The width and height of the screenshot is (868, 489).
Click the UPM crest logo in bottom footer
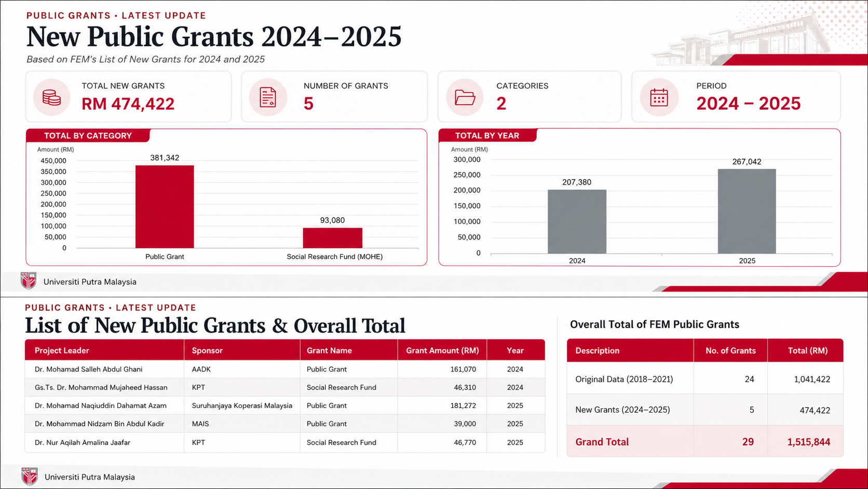[30, 476]
